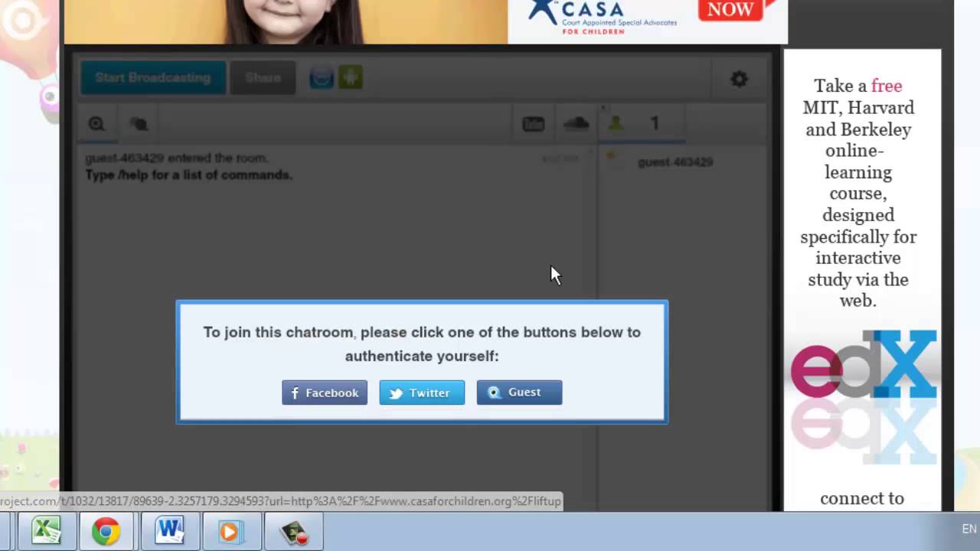
Task: Open the settings gear icon
Action: tap(739, 79)
